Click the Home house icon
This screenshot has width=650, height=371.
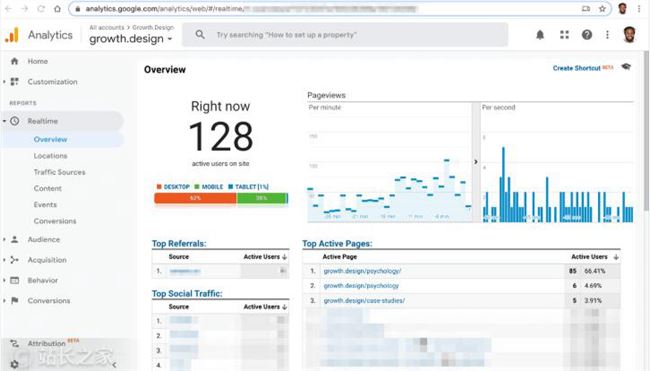(15, 61)
